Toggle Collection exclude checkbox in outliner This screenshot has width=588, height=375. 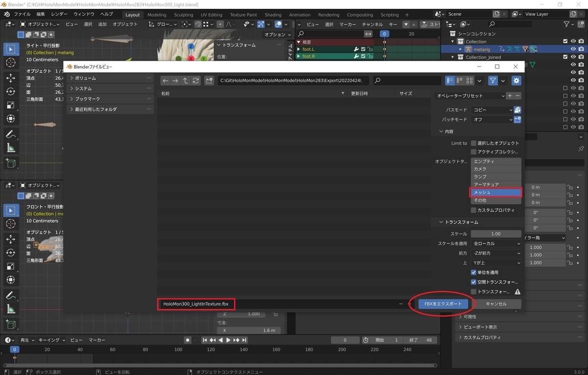click(x=565, y=42)
